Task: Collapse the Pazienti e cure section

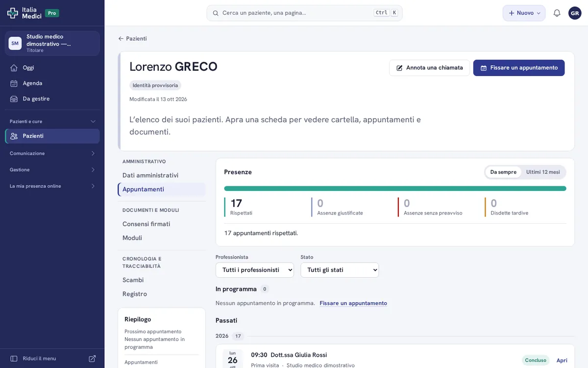Action: (x=52, y=122)
